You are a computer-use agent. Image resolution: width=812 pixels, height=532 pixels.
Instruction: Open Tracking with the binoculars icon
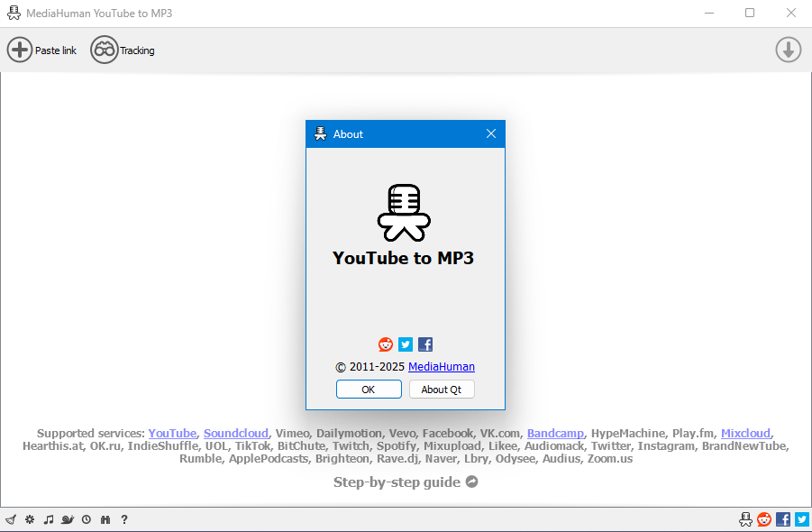click(104, 50)
